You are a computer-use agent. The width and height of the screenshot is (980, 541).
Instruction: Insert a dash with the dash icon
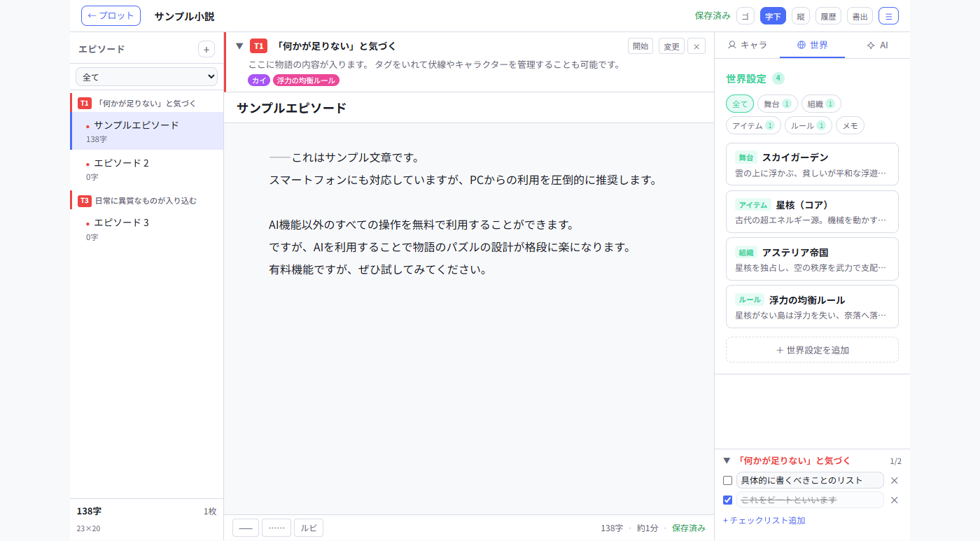[245, 527]
